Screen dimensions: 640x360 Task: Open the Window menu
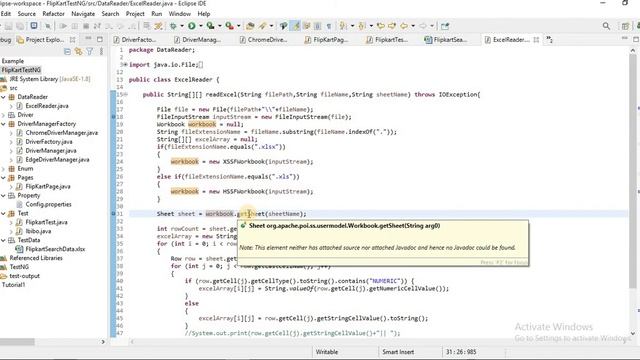[x=180, y=13]
